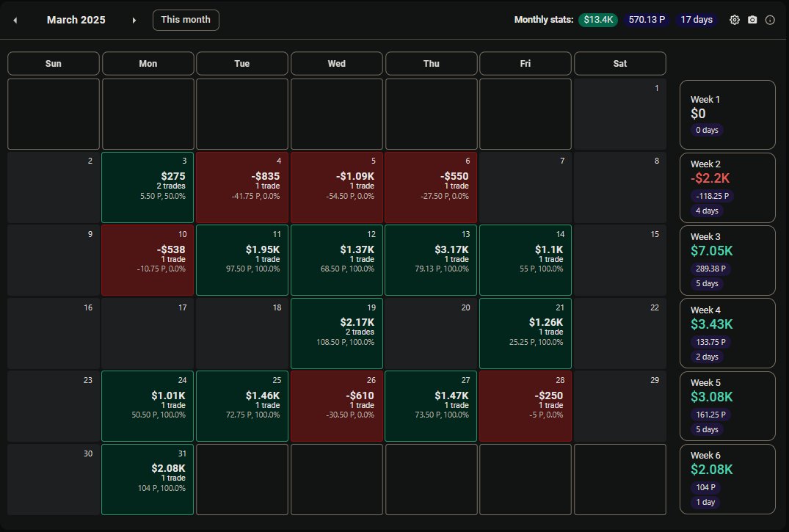The width and height of the screenshot is (789, 532).
Task: Select empty day 18 cell
Action: pos(242,333)
